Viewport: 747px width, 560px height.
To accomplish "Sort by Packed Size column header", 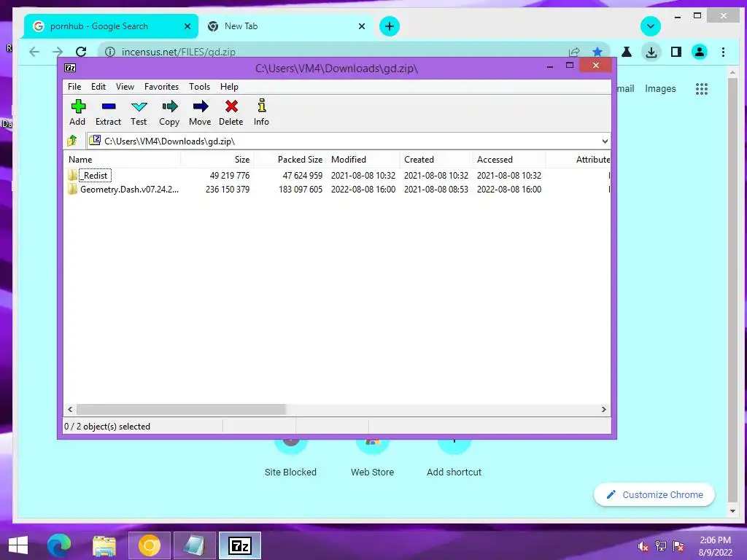I will (290, 160).
